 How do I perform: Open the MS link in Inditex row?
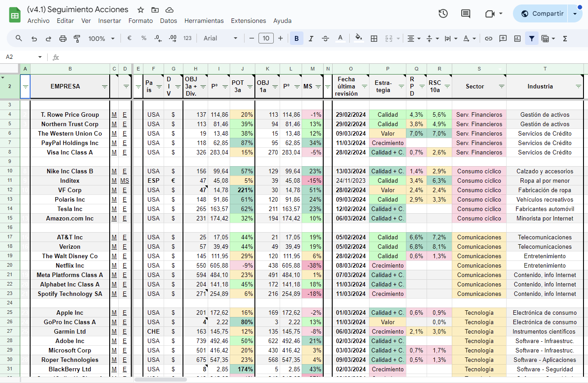(x=125, y=180)
